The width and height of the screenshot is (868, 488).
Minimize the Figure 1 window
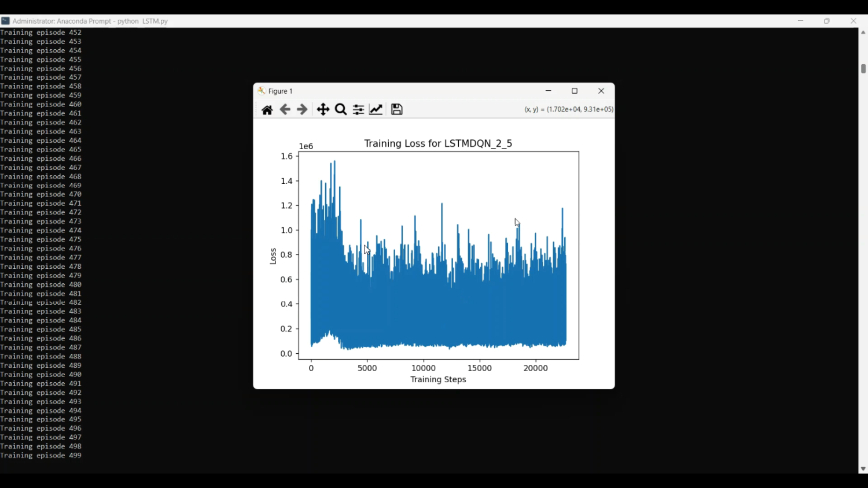click(548, 91)
